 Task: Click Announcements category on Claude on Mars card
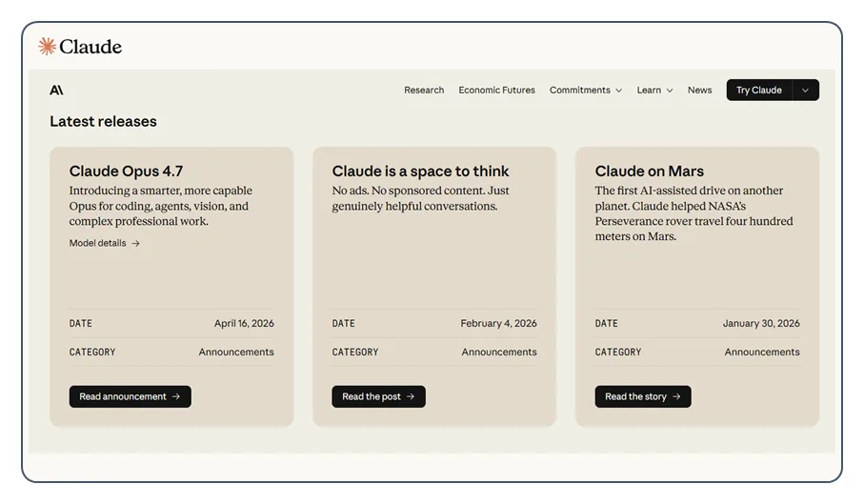[x=762, y=352]
